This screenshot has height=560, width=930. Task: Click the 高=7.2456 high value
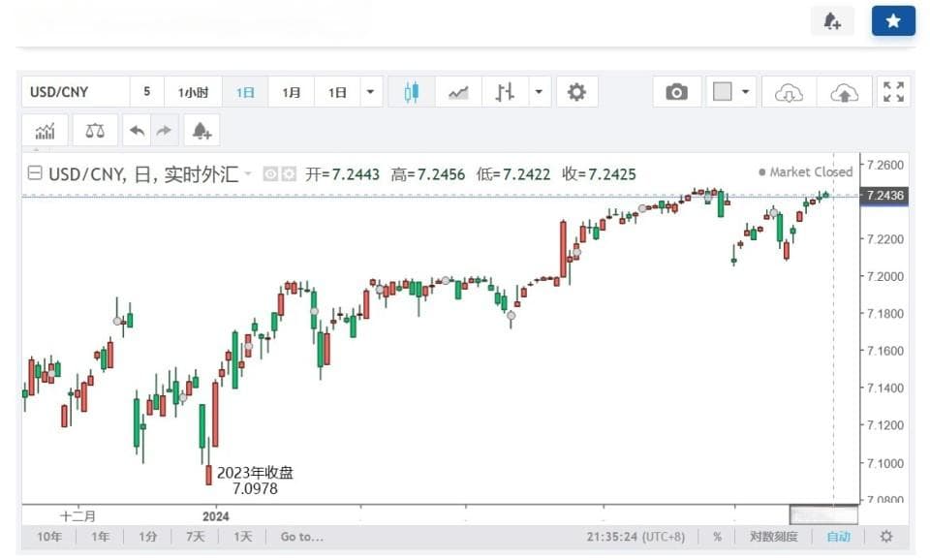[x=427, y=173]
